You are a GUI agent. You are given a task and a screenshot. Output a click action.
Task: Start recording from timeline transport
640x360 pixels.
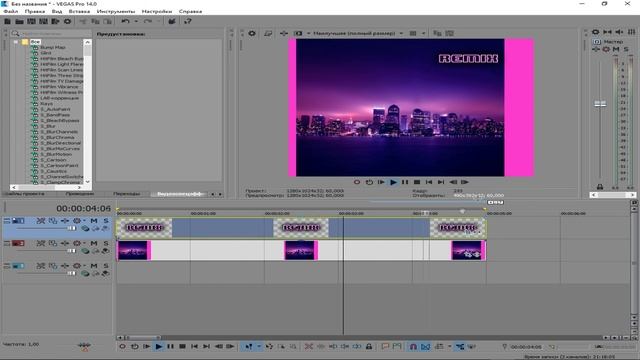coord(122,347)
